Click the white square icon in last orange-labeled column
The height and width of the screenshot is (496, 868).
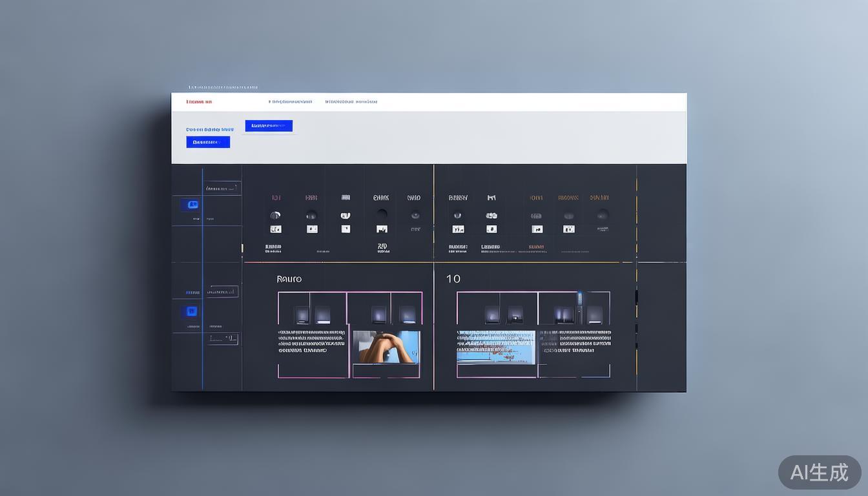[602, 229]
